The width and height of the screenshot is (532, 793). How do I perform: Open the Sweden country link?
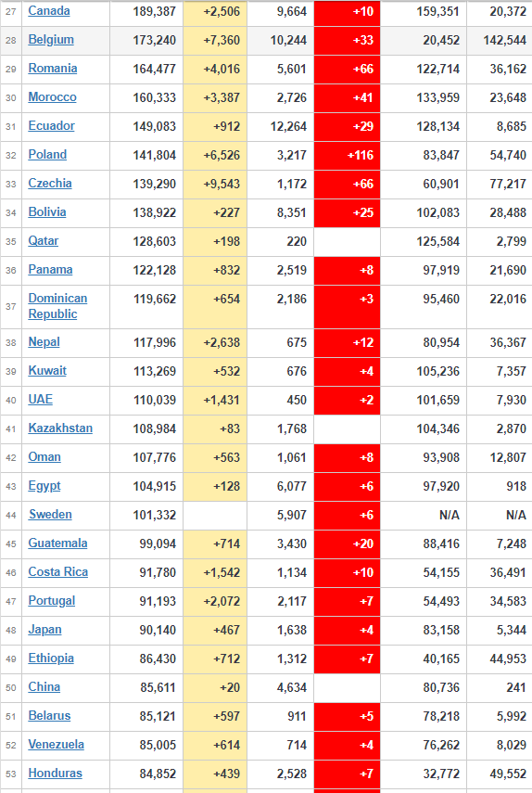click(x=51, y=515)
